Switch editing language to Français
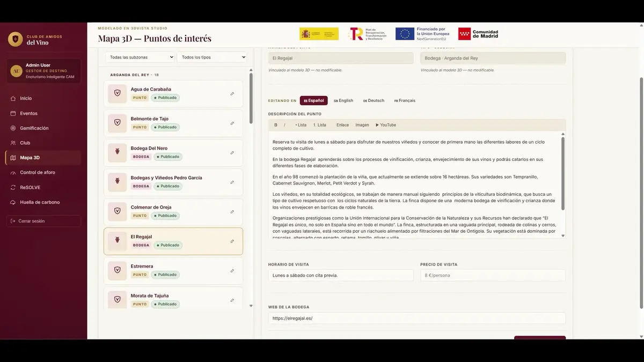 tap(405, 100)
